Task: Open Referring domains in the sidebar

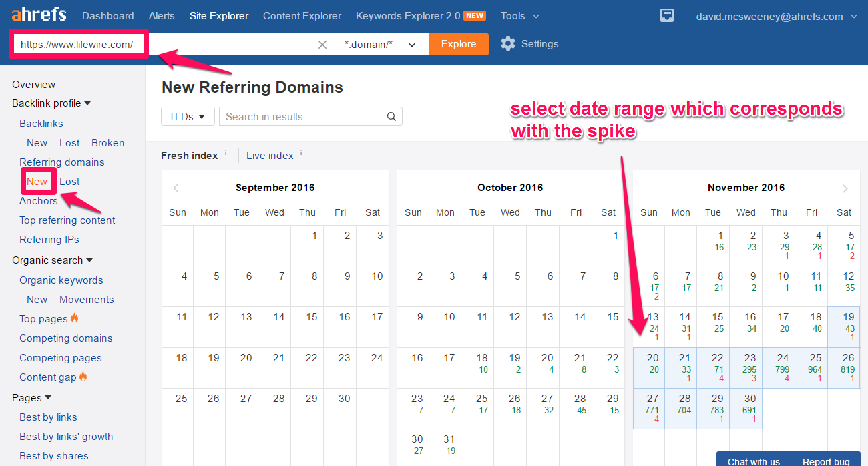Action: [x=62, y=162]
